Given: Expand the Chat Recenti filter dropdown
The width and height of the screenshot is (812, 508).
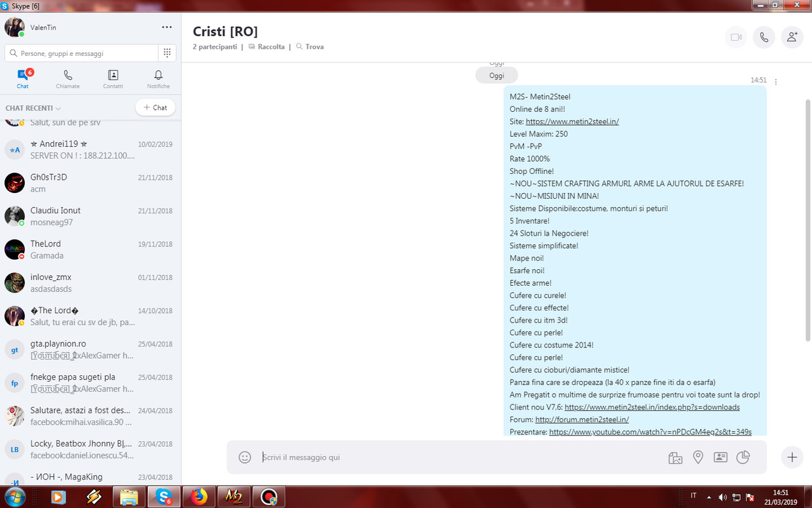Looking at the screenshot, I should pos(33,109).
